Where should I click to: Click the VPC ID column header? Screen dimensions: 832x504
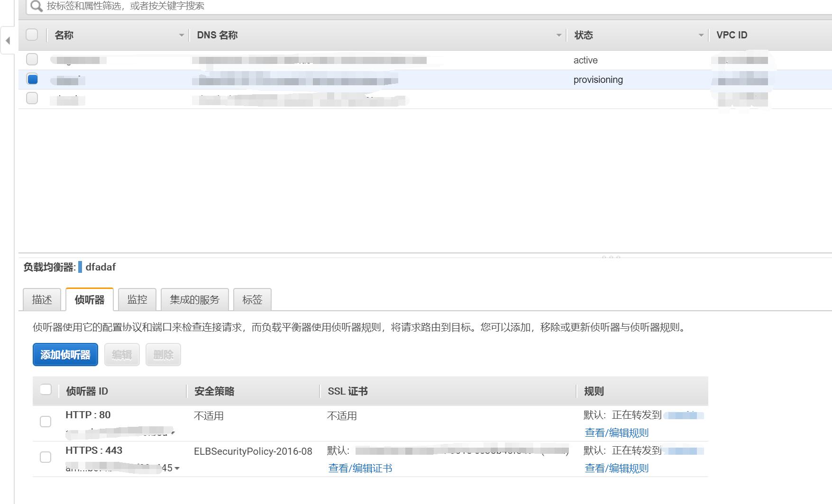coord(732,35)
